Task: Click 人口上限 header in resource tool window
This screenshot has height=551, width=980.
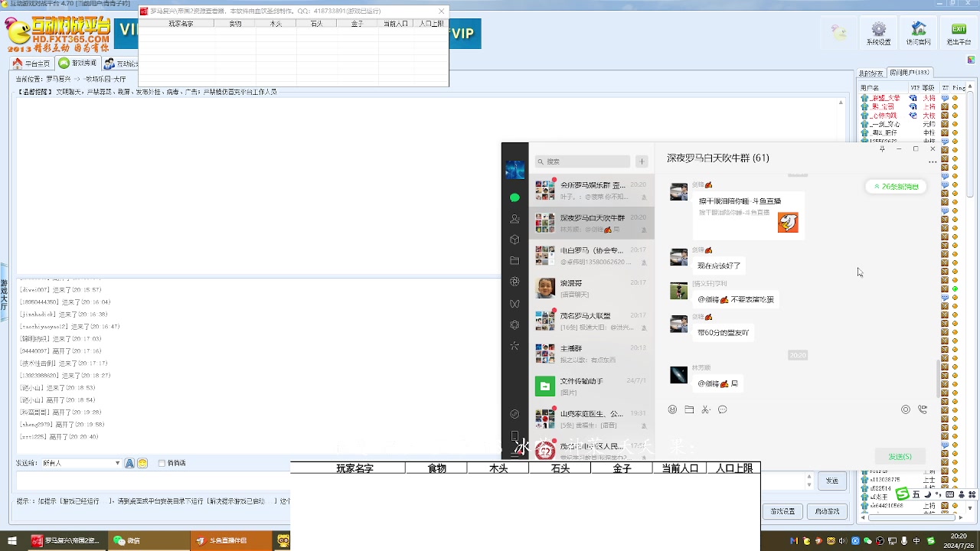Action: (x=431, y=24)
